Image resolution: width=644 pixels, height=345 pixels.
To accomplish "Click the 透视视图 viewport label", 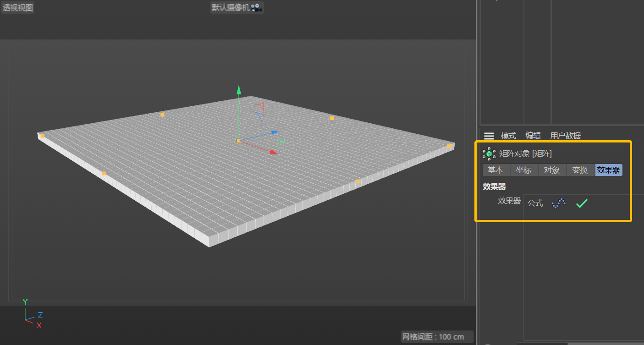I will tap(18, 8).
